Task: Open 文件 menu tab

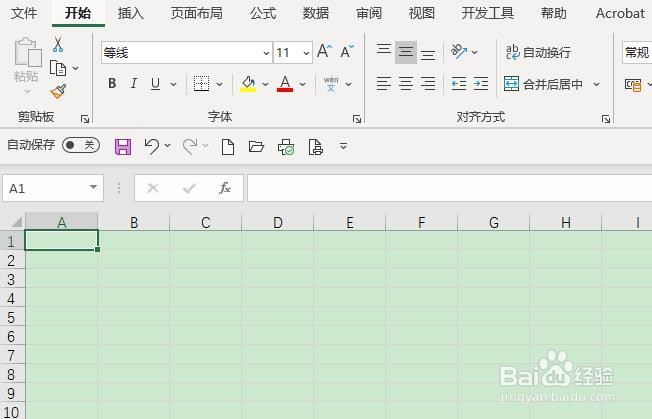Action: [x=24, y=13]
